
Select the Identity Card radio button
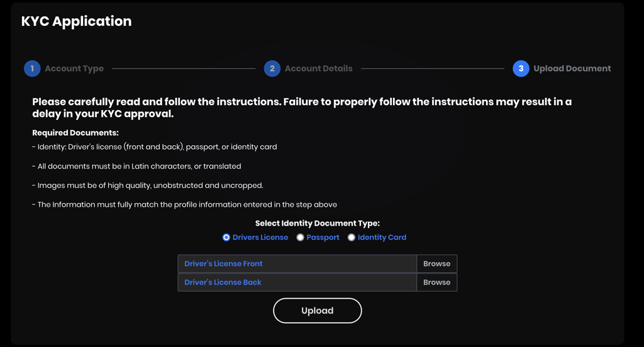pyautogui.click(x=351, y=238)
